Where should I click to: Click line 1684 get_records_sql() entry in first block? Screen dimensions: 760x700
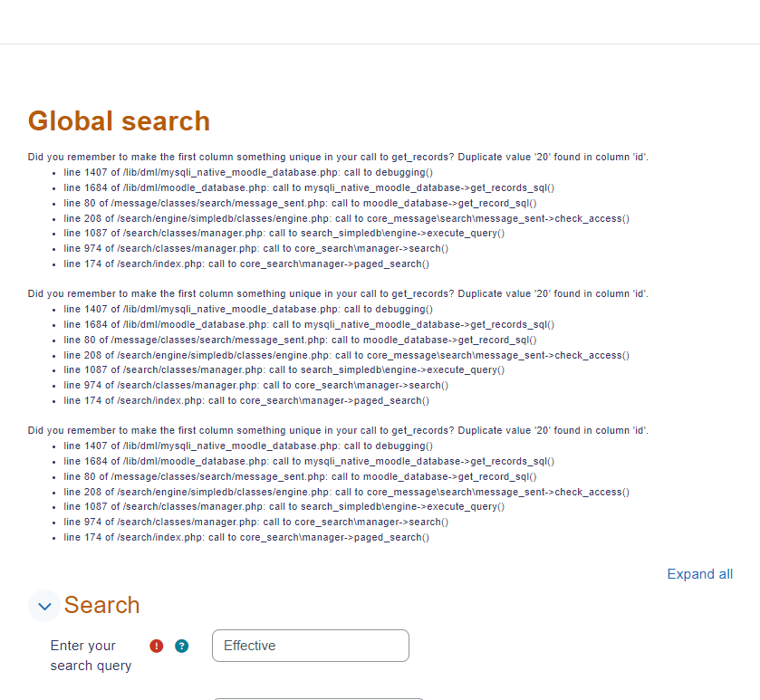coord(309,188)
